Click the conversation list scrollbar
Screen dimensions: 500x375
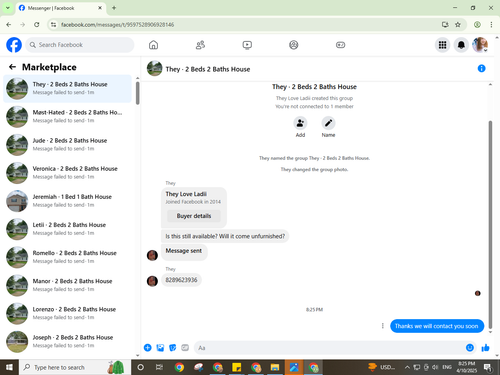point(138,93)
